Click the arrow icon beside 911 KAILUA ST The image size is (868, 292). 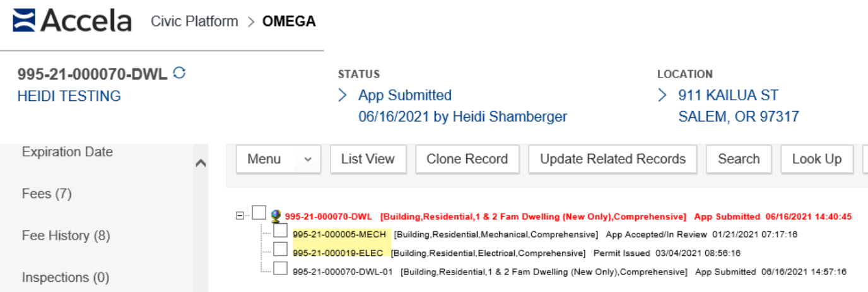coord(662,95)
